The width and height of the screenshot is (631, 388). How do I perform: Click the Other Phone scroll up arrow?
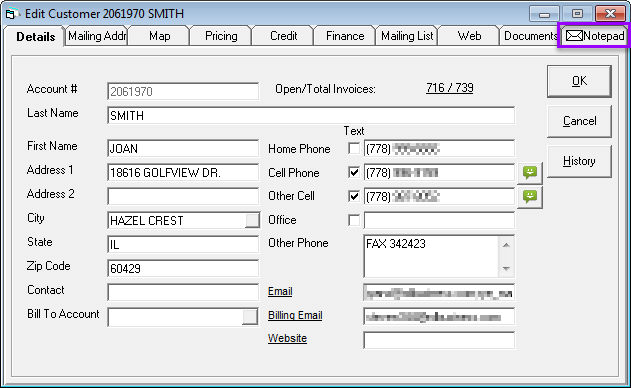tap(506, 245)
